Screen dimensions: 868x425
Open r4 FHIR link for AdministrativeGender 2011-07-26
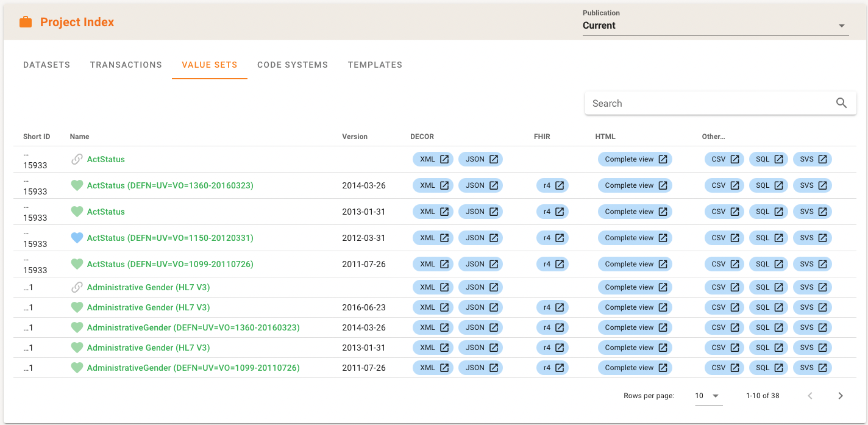tap(552, 368)
